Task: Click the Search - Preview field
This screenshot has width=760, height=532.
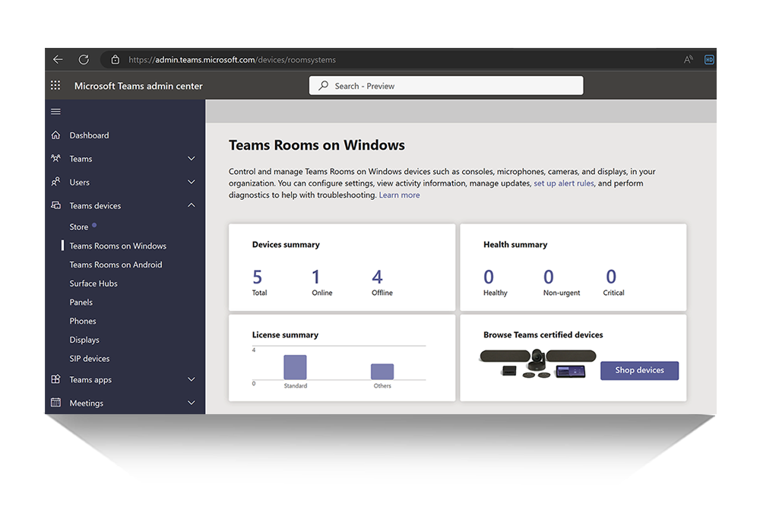Action: pos(446,86)
